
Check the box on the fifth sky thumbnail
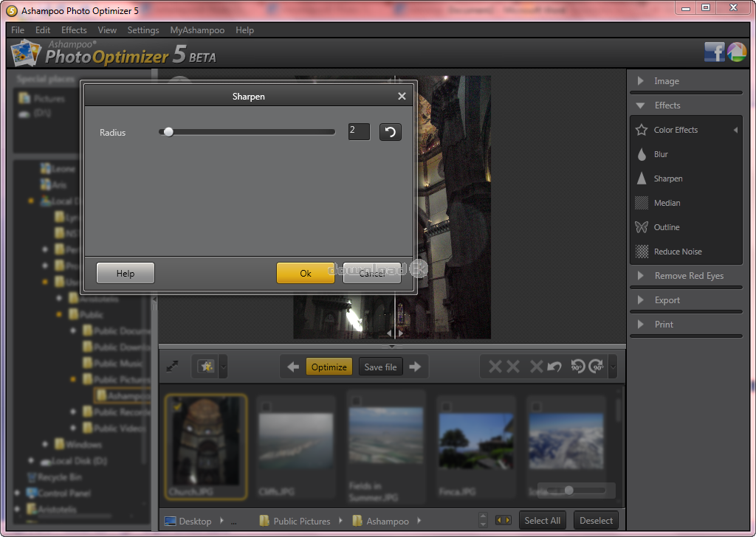click(x=536, y=407)
